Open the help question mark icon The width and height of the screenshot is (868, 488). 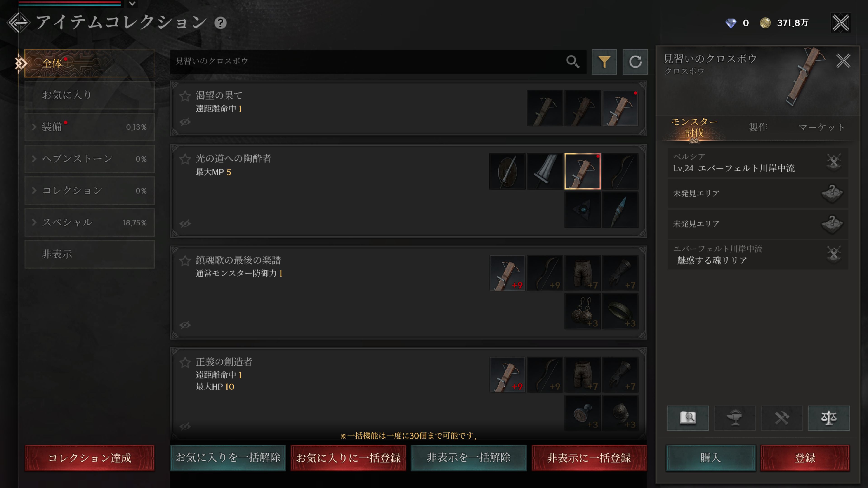[x=221, y=23]
